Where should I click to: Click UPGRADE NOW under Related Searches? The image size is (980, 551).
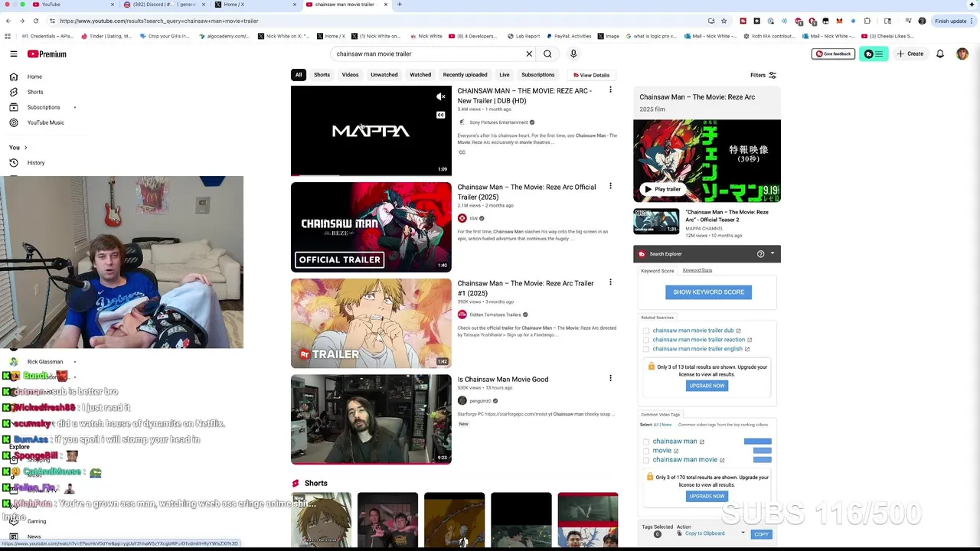[707, 386]
